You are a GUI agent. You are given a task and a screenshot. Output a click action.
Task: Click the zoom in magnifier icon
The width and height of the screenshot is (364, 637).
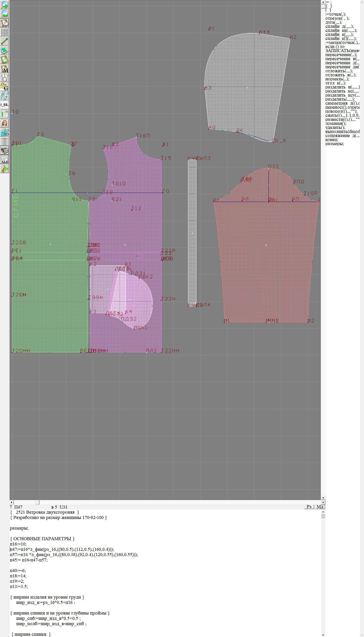pyautogui.click(x=5, y=5)
